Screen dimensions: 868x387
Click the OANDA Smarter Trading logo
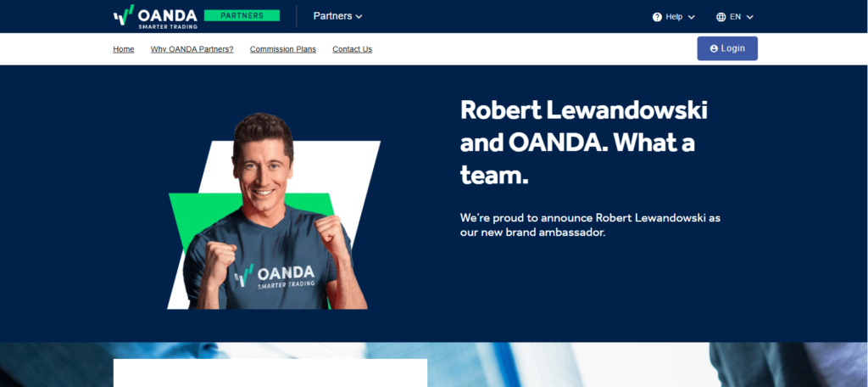pyautogui.click(x=156, y=17)
